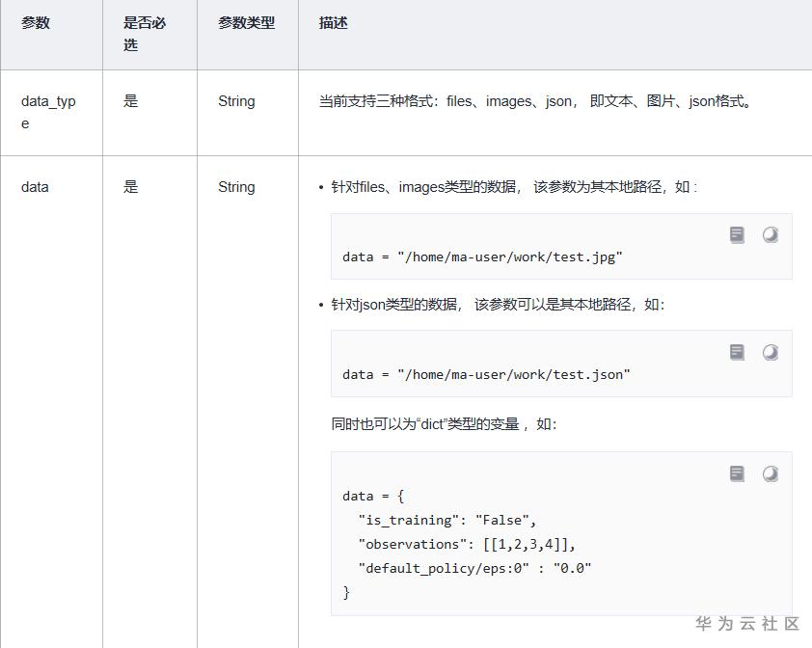
Task: Click the String type in data row
Action: [236, 187]
